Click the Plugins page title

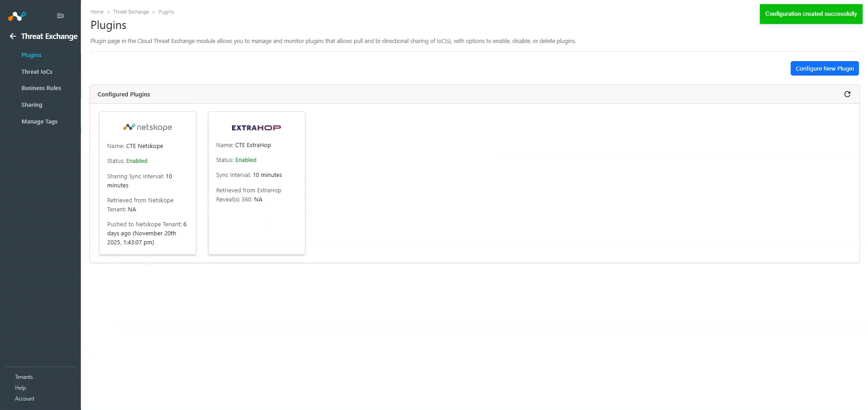(109, 25)
